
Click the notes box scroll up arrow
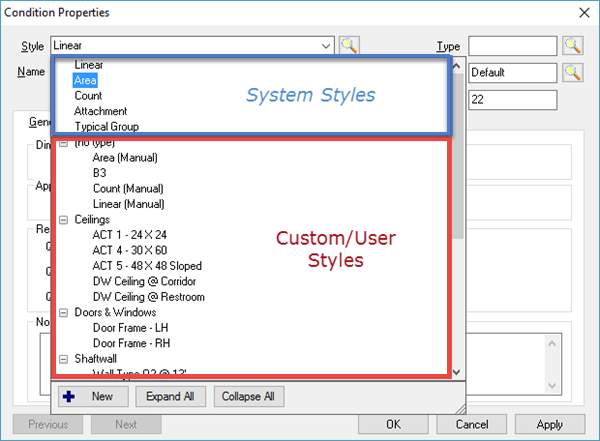tap(552, 343)
